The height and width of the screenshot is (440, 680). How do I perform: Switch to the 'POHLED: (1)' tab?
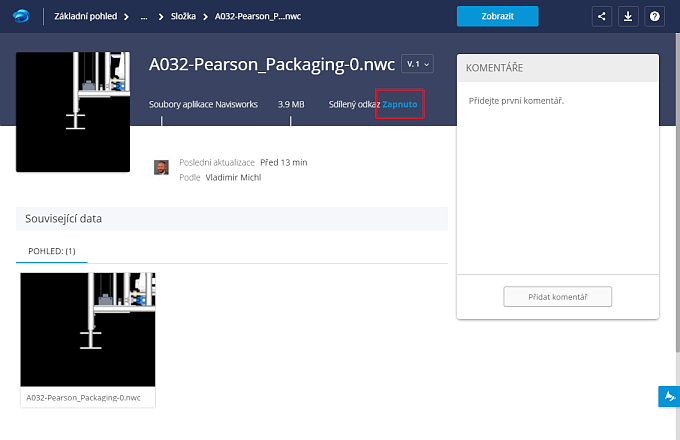pyautogui.click(x=53, y=251)
